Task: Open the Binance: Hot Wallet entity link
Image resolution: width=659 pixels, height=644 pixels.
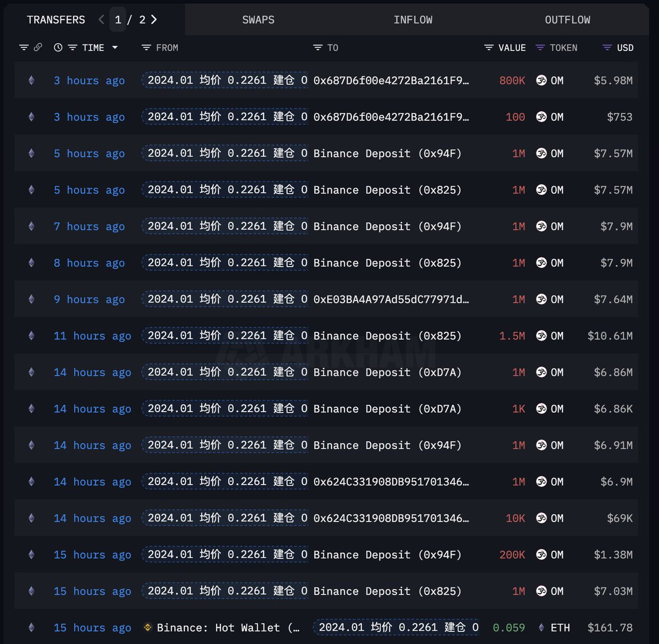Action: click(228, 628)
